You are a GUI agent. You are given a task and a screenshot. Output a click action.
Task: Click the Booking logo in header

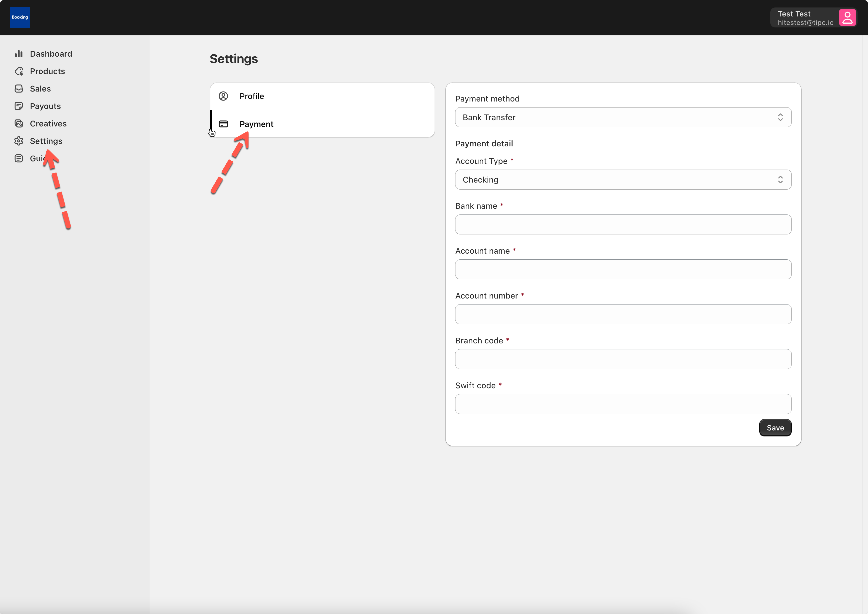coord(20,17)
